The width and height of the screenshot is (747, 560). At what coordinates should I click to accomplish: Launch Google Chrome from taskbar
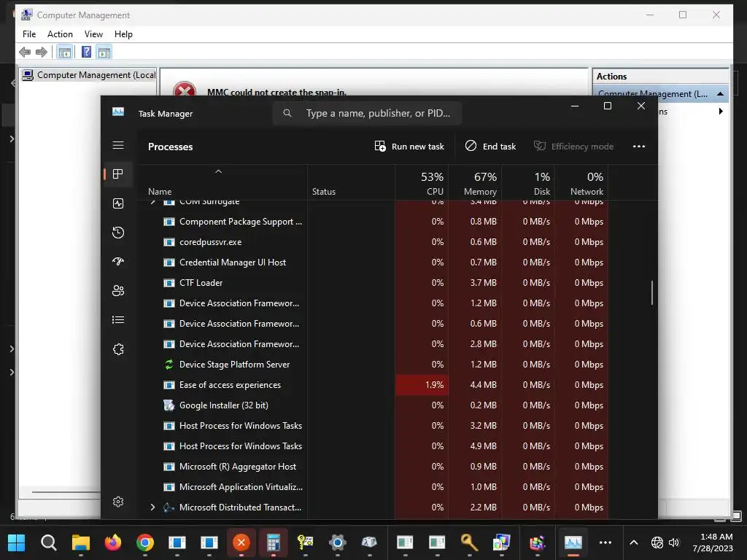pos(145,542)
